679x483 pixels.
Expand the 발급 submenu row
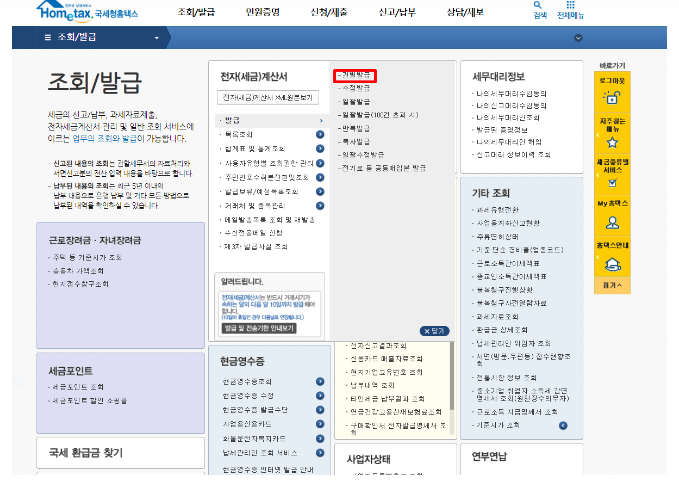pos(272,120)
